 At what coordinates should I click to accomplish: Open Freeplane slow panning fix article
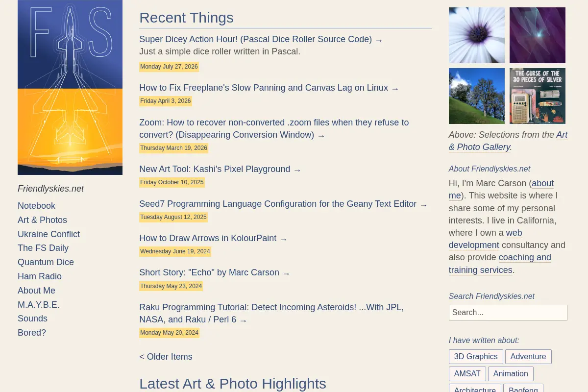pos(269,88)
